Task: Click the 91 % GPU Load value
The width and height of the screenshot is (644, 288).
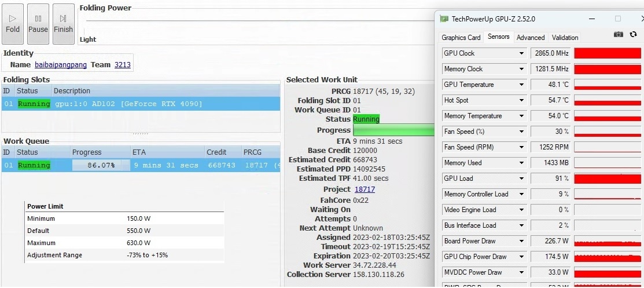Action: [550, 178]
